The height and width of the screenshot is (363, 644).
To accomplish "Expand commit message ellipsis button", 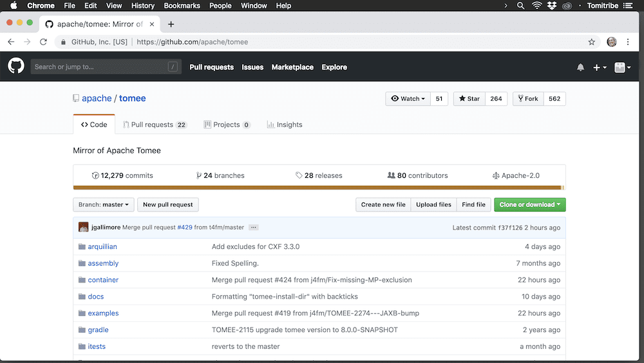I will (x=253, y=228).
